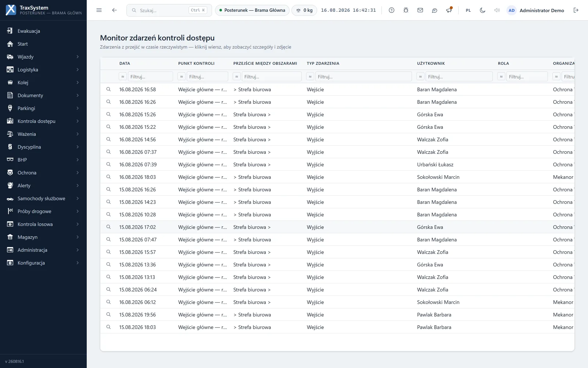Expand the Alerty menu

43,185
